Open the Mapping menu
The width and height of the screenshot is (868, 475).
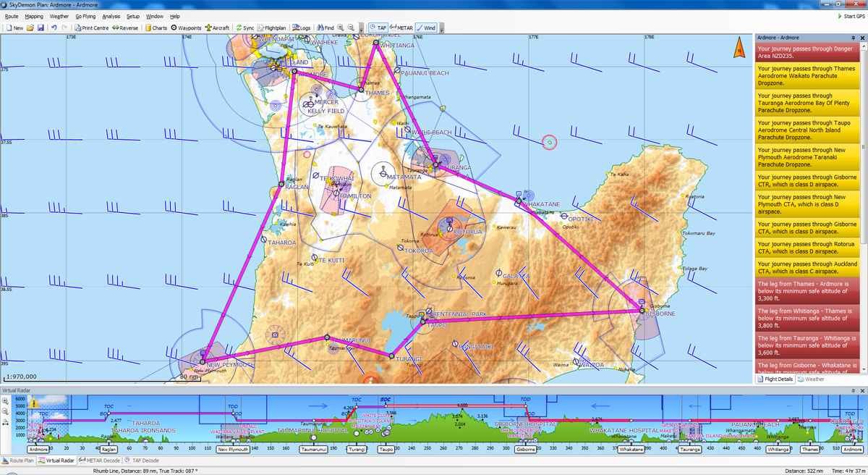click(34, 16)
